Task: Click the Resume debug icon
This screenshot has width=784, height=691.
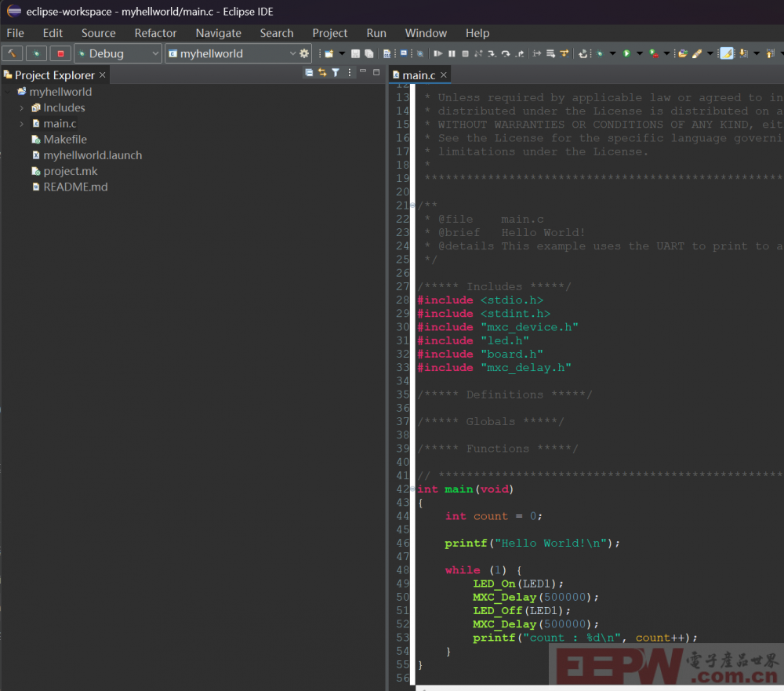Action: click(438, 53)
